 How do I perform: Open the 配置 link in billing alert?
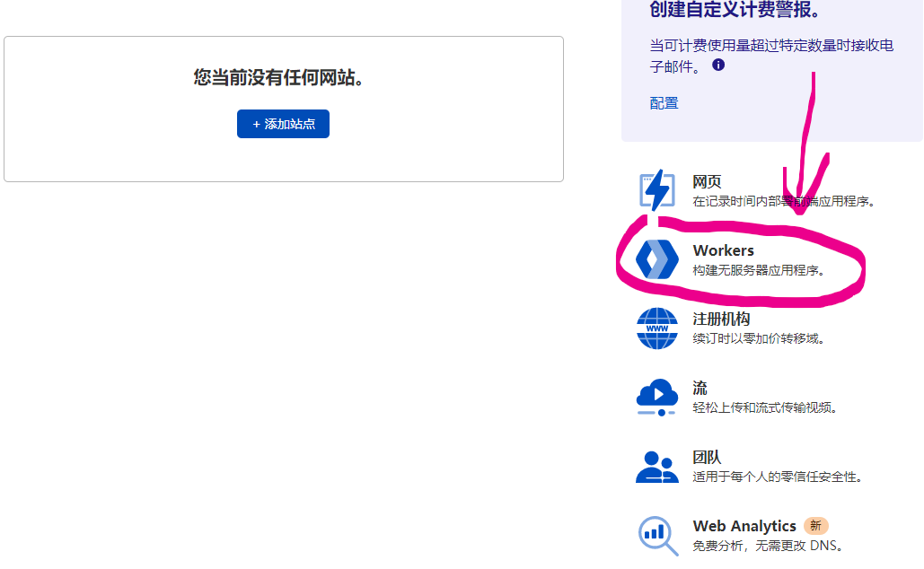click(x=664, y=103)
